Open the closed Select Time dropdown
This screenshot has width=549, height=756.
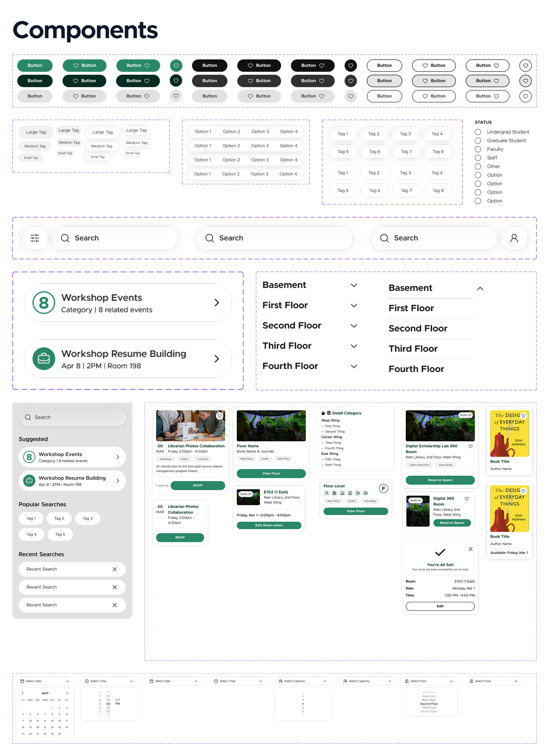(x=261, y=681)
